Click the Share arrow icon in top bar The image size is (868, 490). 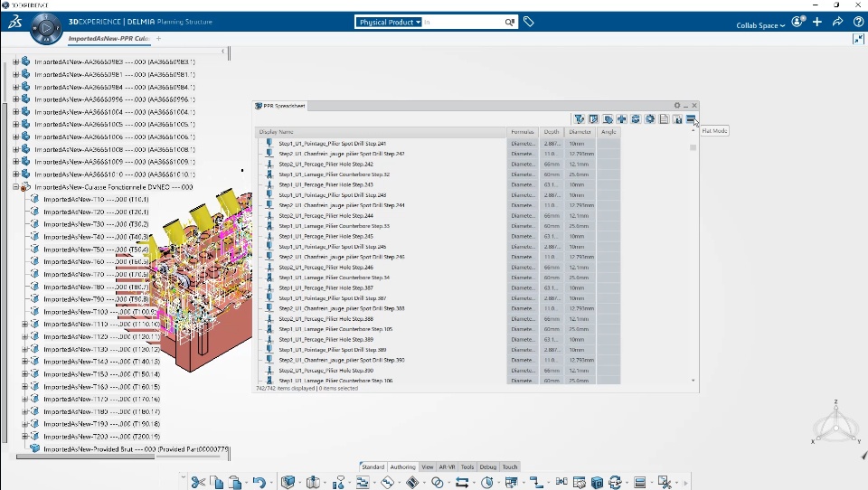coord(837,22)
